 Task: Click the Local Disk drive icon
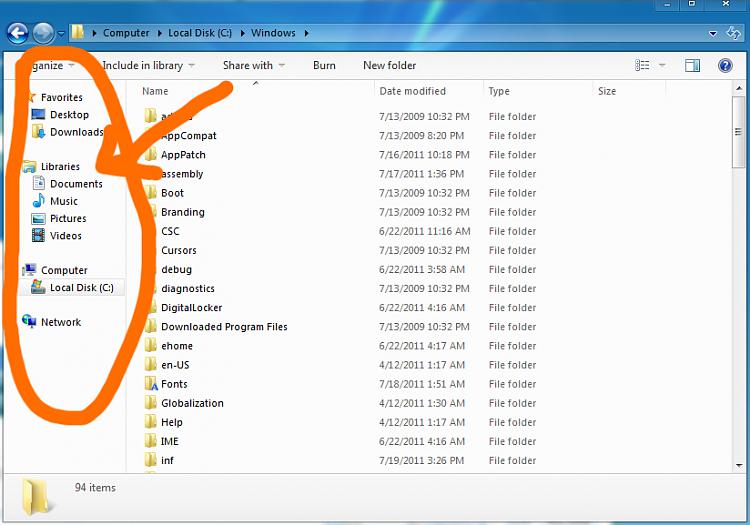[x=38, y=287]
